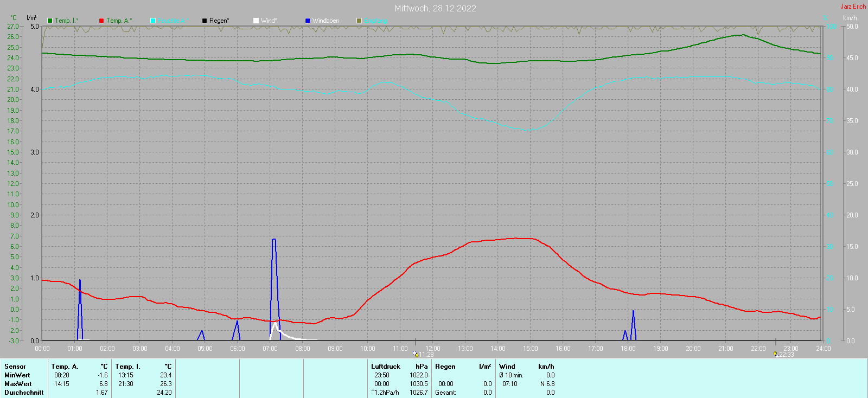868x398 pixels.
Task: Click the '07:10' wind gust time
Action: (510, 384)
